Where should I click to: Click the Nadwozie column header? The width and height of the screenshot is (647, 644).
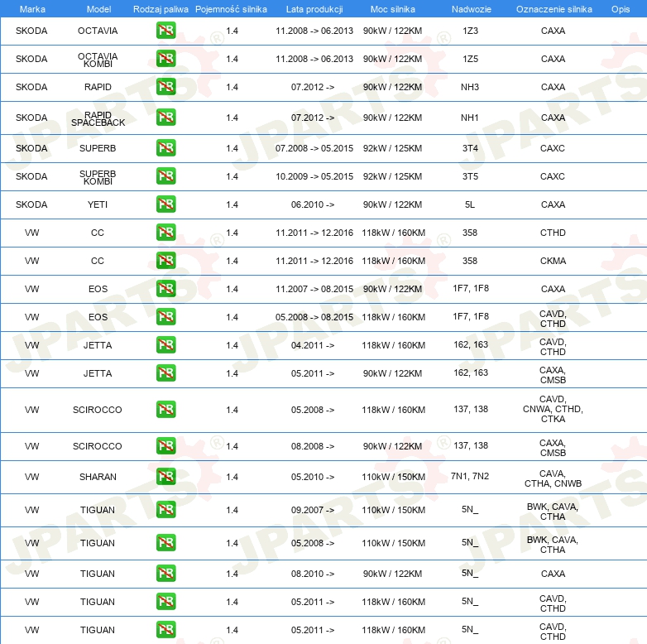pos(472,9)
